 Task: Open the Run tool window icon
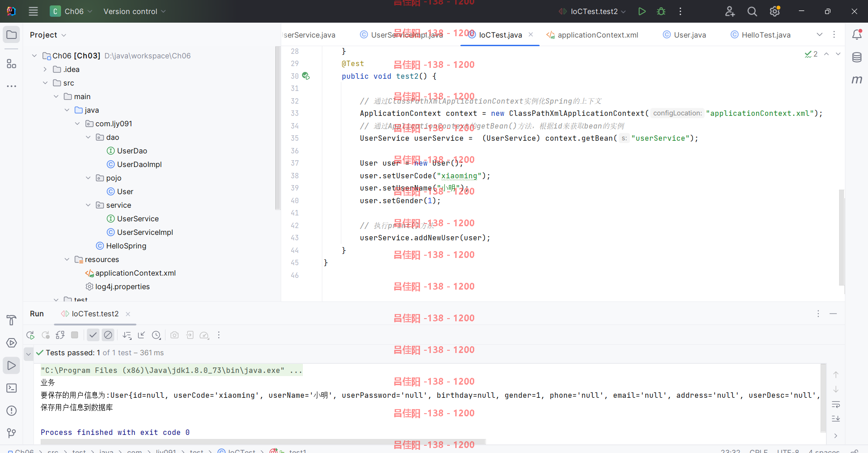[11, 366]
